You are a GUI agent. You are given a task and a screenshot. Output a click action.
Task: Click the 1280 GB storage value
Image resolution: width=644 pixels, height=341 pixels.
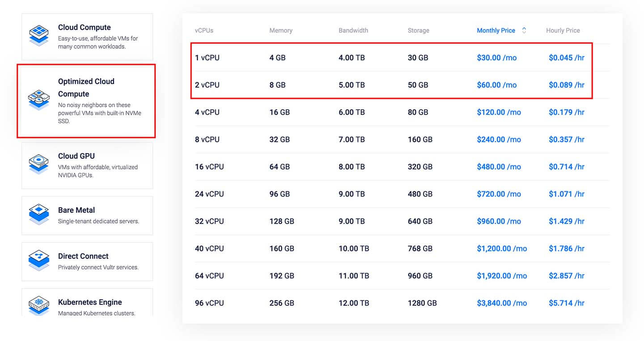[422, 303]
